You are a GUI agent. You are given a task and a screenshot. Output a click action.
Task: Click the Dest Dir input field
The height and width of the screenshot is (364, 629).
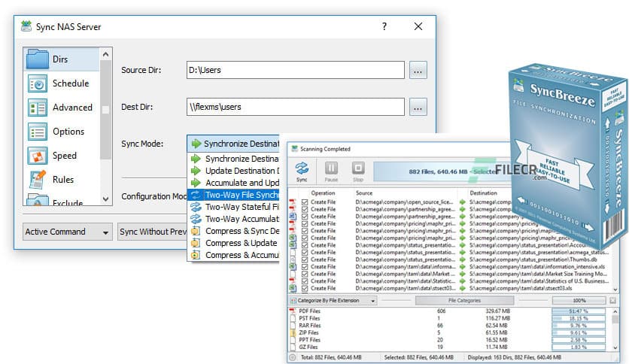point(296,107)
